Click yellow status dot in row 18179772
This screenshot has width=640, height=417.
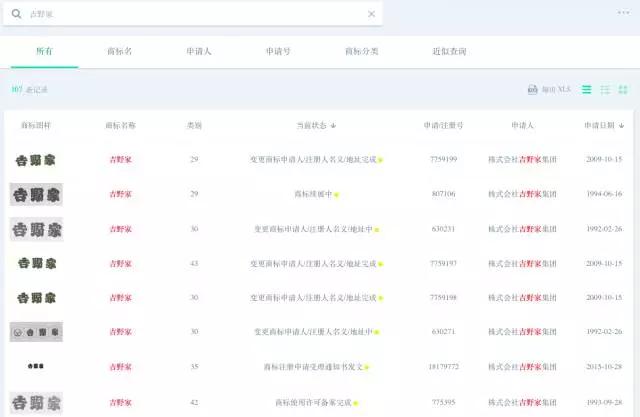tap(367, 368)
